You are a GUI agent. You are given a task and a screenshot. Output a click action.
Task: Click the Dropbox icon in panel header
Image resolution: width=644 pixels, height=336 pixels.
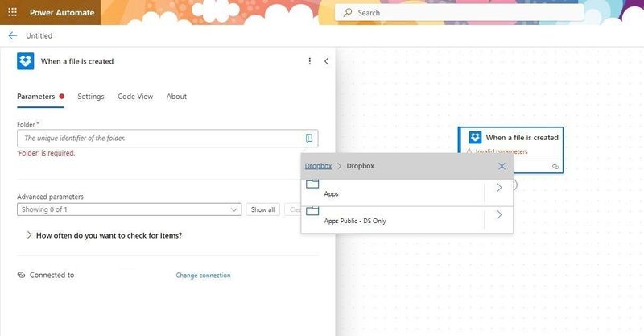click(26, 61)
